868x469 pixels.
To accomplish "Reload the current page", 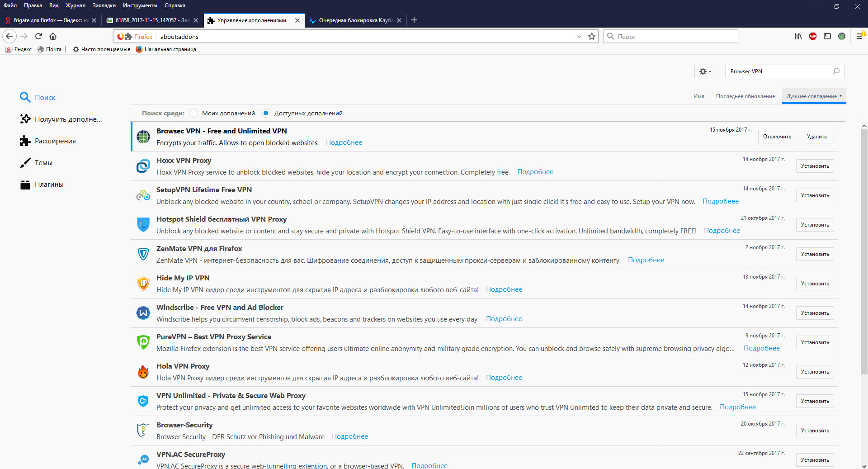I will coord(39,36).
